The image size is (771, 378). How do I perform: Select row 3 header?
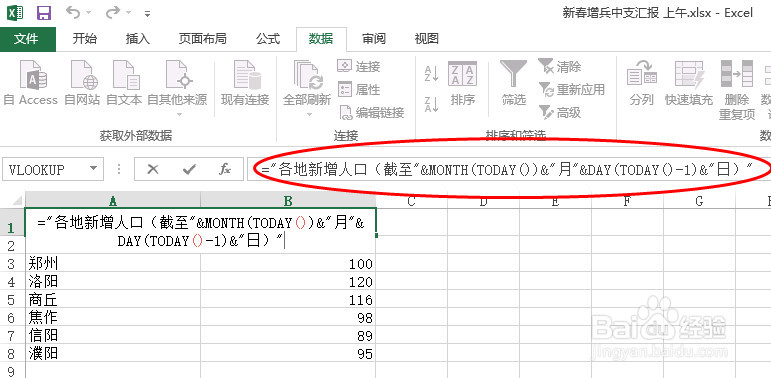[x=12, y=264]
